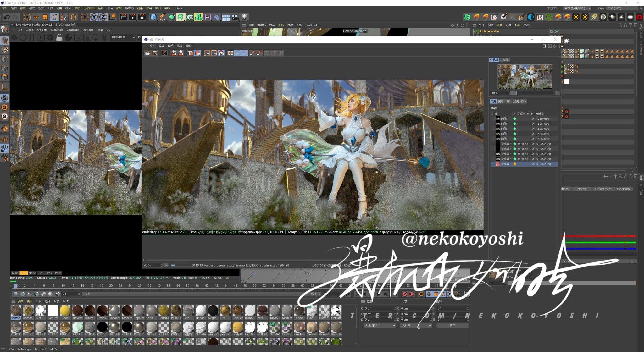Open the 40 % zoom dropdown at bottom
The height and width of the screenshot is (352, 644).
pos(166,266)
